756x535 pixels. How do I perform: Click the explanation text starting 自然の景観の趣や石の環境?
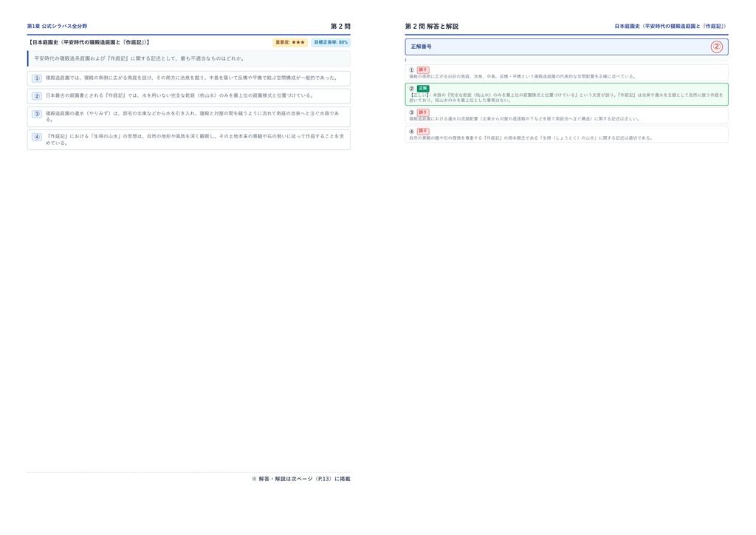[532, 138]
